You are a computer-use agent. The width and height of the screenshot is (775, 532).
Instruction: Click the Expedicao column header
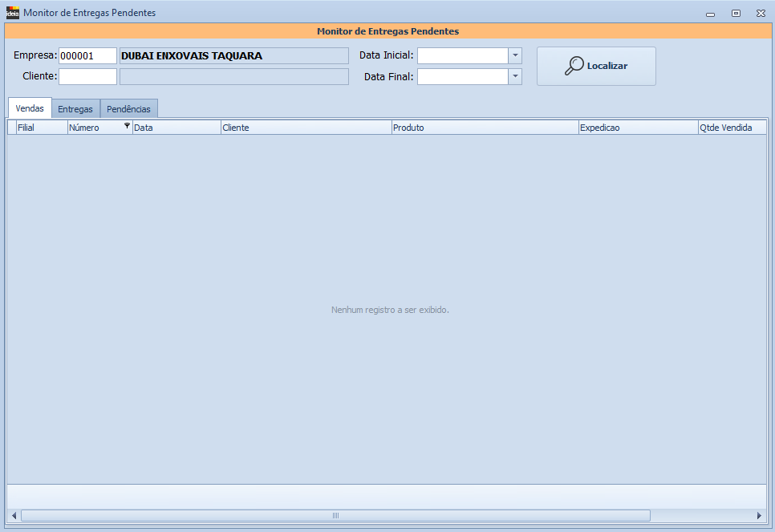[638, 128]
